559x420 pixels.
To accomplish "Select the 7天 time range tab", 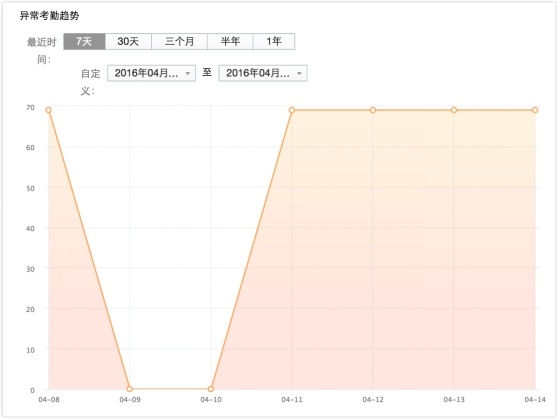I will click(84, 41).
